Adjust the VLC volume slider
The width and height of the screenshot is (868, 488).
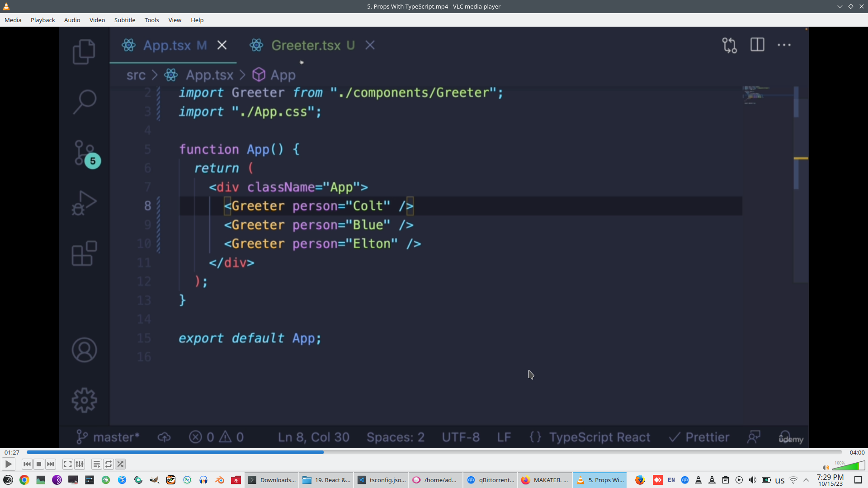pyautogui.click(x=849, y=466)
